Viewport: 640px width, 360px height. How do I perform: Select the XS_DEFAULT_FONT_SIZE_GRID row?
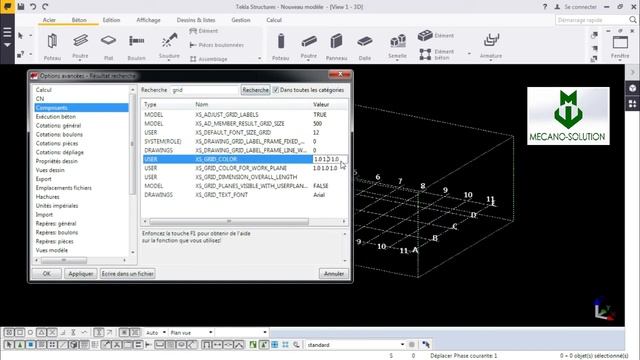[245, 133]
